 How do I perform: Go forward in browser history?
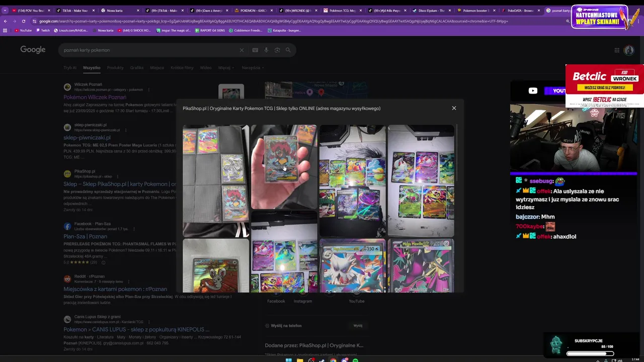click(15, 21)
